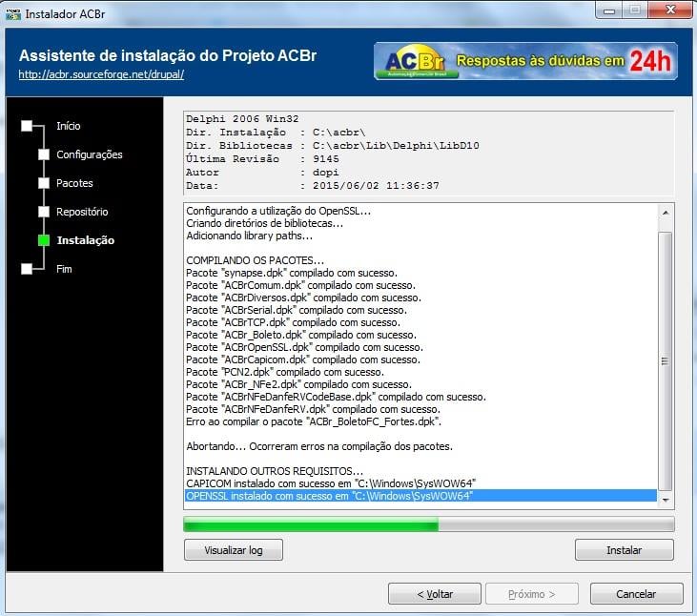Click the Instalador ACBr title bar icon
Screen dimensions: 697x616
pyautogui.click(x=13, y=14)
